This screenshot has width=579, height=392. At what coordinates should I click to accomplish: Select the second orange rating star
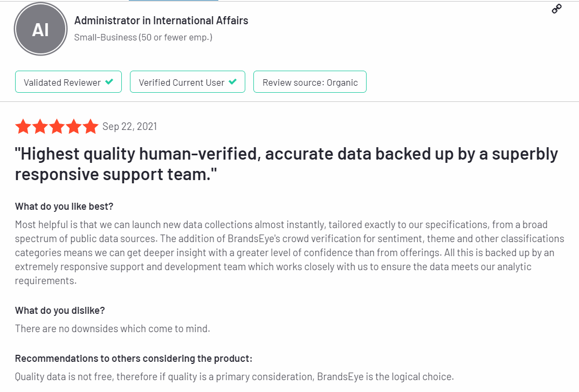click(40, 126)
